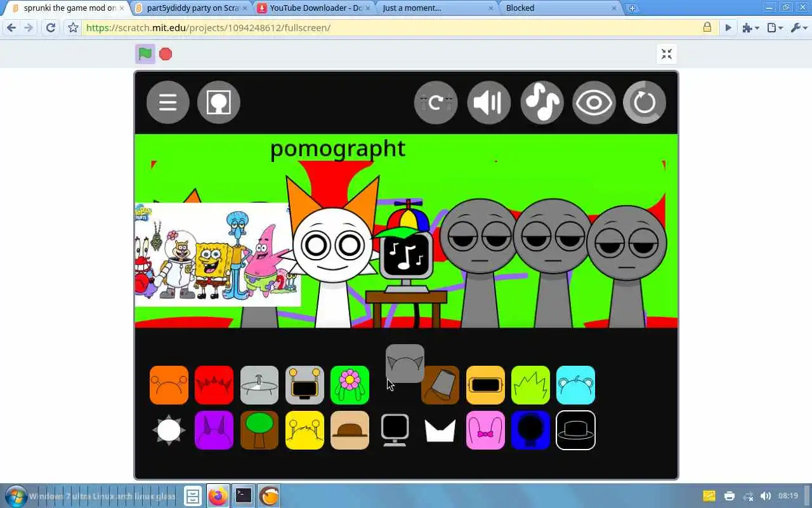Go back in browser history

pos(11,28)
